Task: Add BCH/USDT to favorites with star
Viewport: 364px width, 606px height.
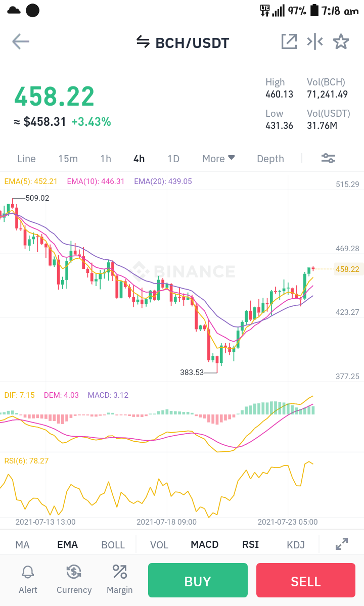Action: pos(341,41)
